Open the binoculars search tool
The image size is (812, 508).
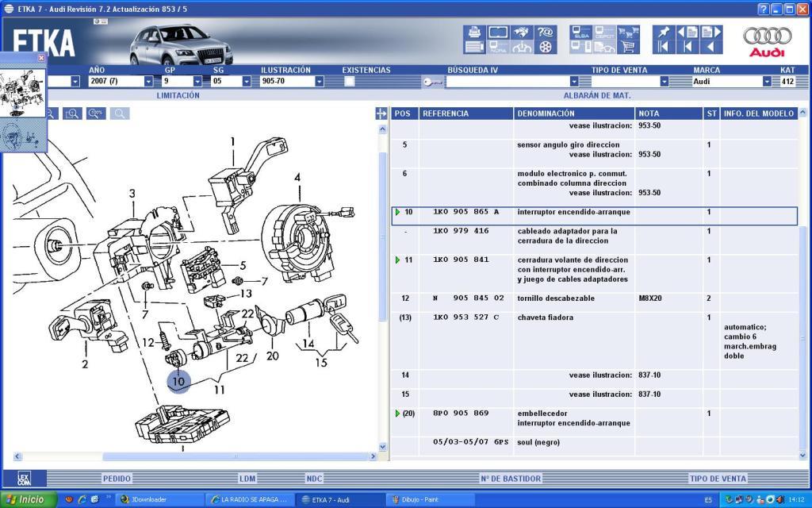pos(522,32)
